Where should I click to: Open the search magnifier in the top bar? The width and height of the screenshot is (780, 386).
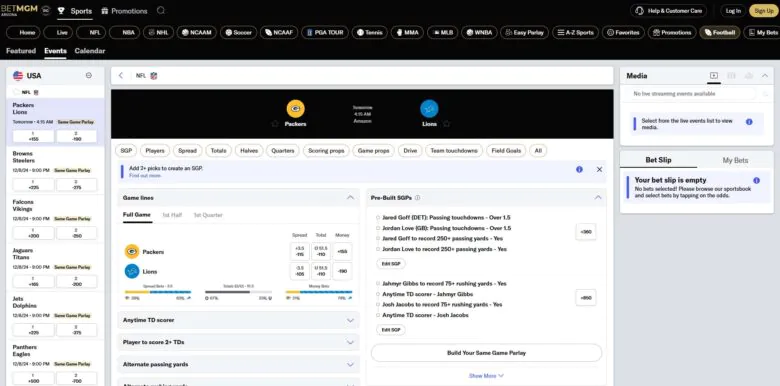(x=161, y=10)
